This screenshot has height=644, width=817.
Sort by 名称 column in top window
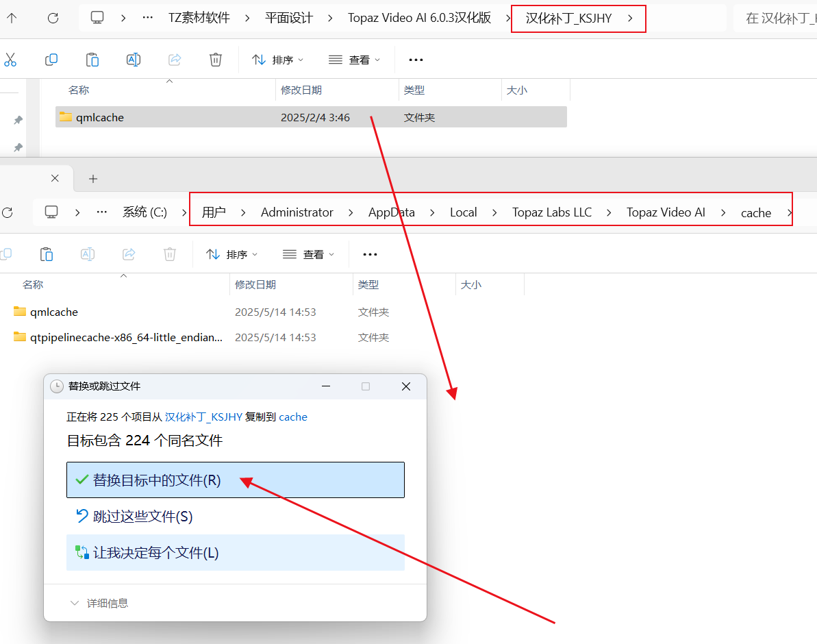[79, 90]
